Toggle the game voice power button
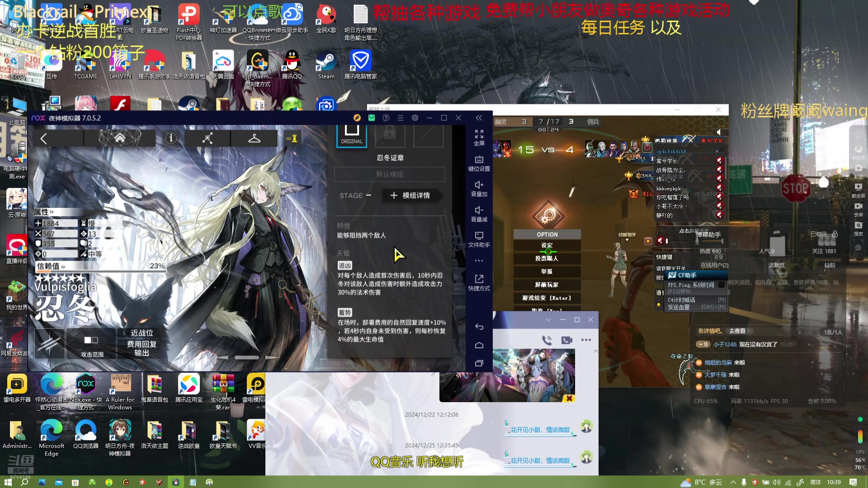The height and width of the screenshot is (488, 868). click(647, 147)
